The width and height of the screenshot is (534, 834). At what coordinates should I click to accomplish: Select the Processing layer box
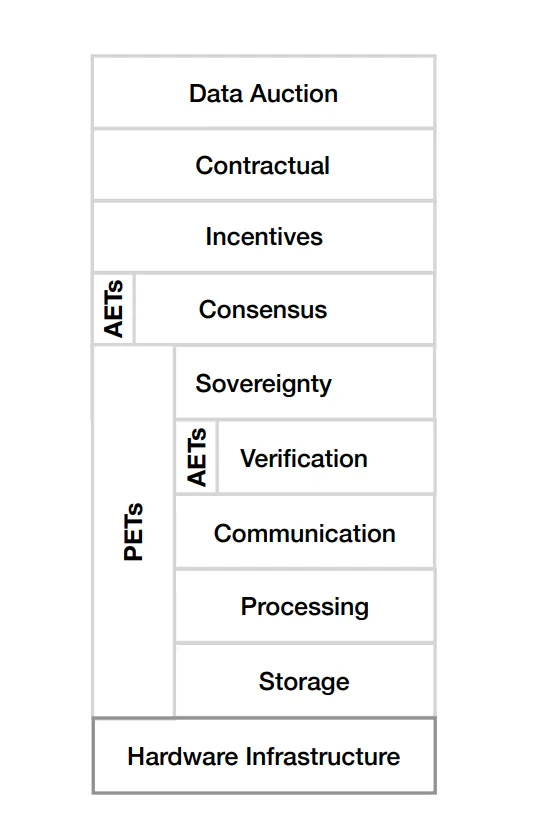click(x=305, y=606)
